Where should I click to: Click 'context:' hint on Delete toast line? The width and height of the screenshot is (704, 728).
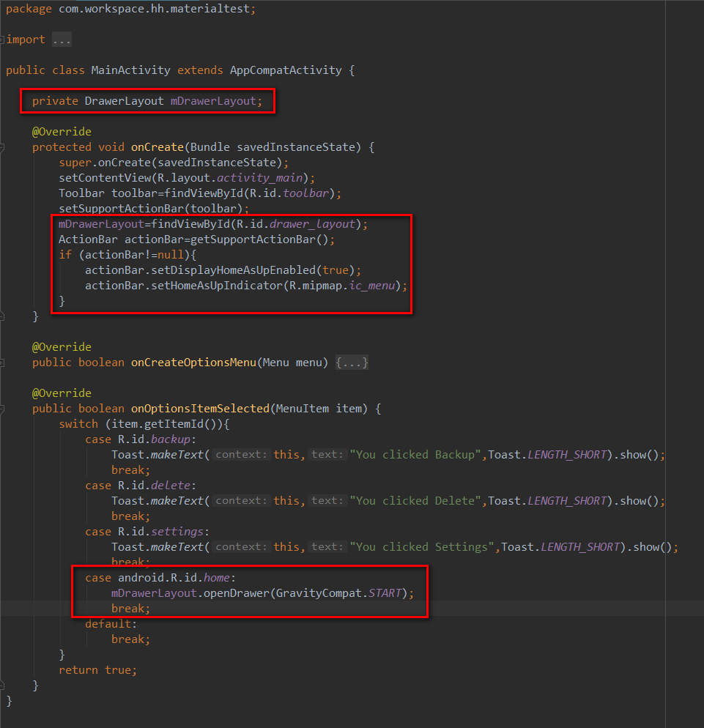coord(242,501)
